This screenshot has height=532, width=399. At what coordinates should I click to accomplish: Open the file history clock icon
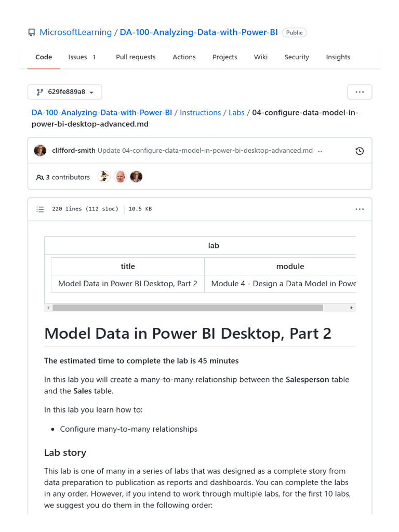point(360,151)
